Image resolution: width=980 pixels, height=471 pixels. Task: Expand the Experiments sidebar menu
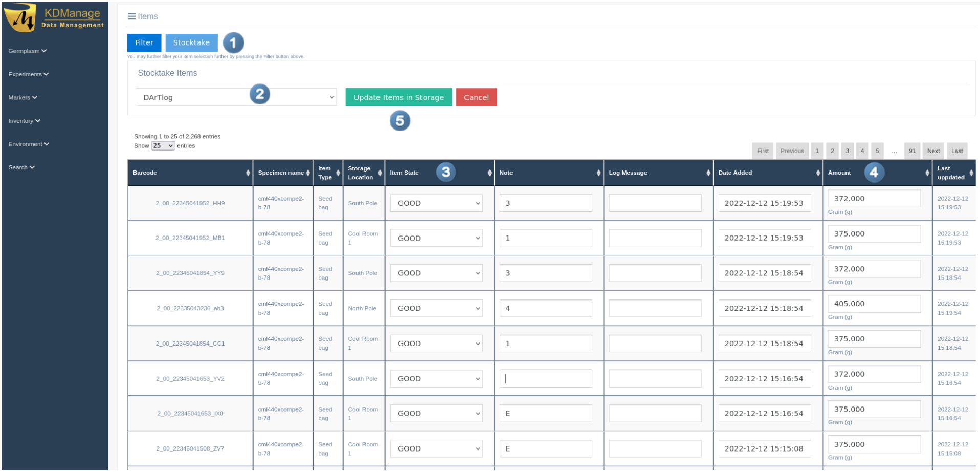[28, 74]
